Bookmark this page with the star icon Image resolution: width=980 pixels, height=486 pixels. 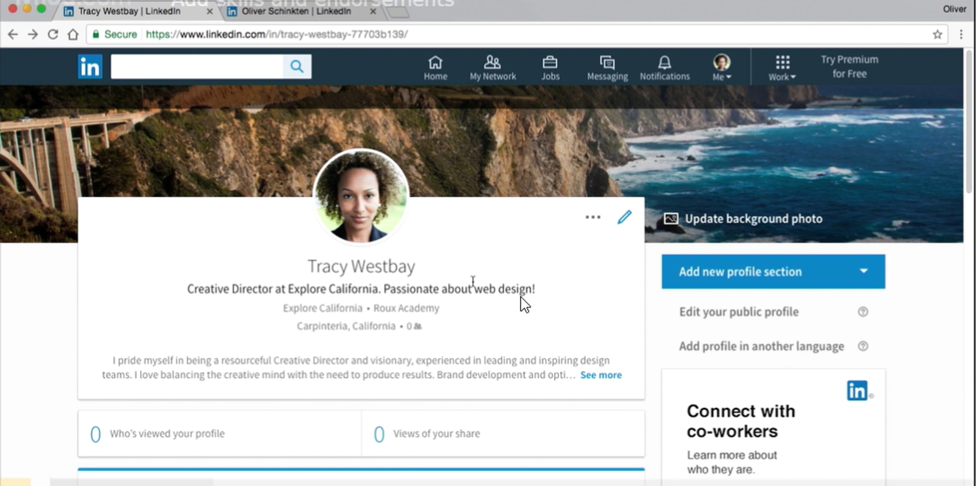937,35
